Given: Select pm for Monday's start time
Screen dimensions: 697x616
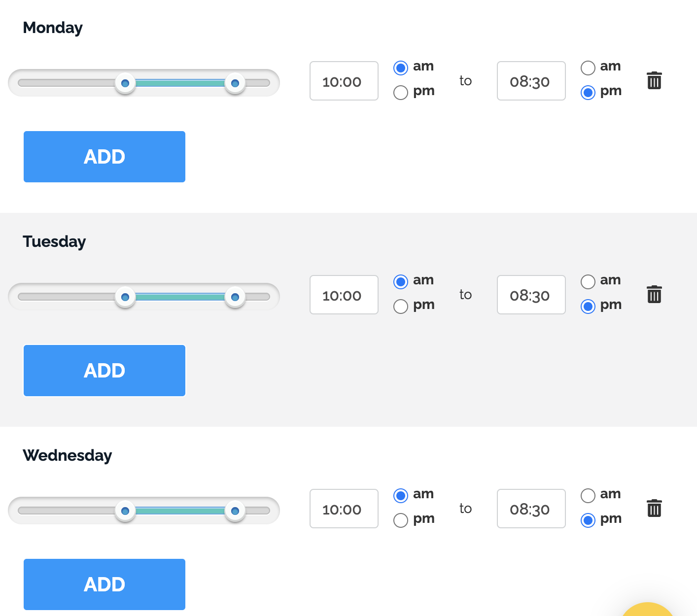Looking at the screenshot, I should pyautogui.click(x=401, y=92).
